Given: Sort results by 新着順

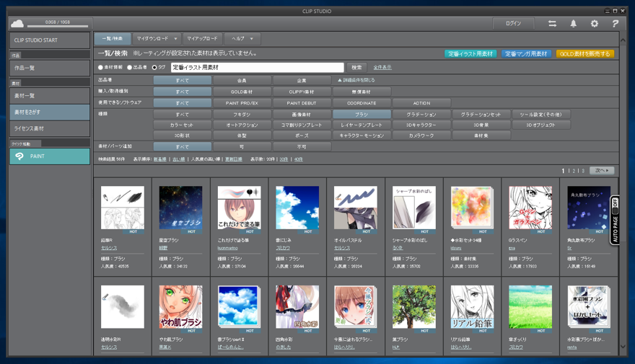Looking at the screenshot, I should [x=160, y=159].
